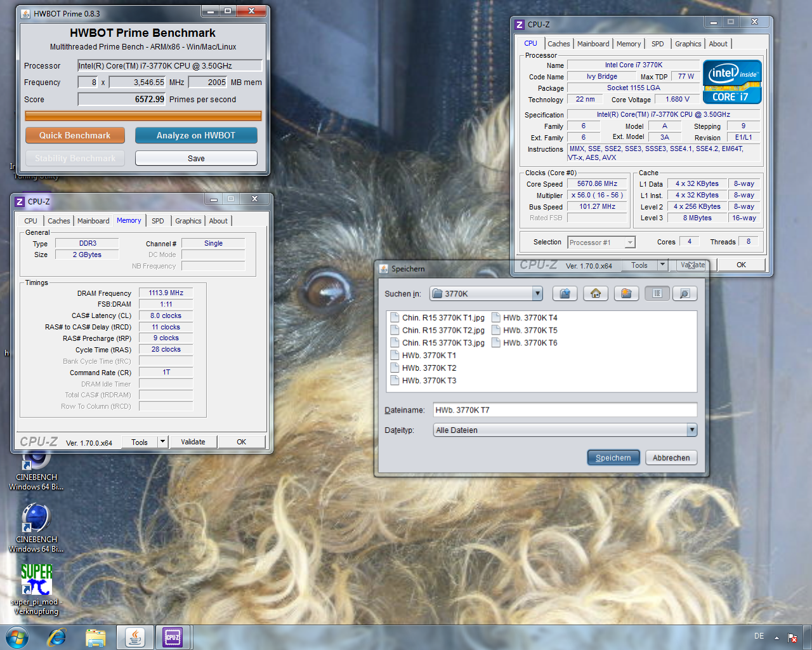Open lower CINEBENCH Windows 64 Bit shortcut
This screenshot has height=650, width=812.
click(36, 527)
